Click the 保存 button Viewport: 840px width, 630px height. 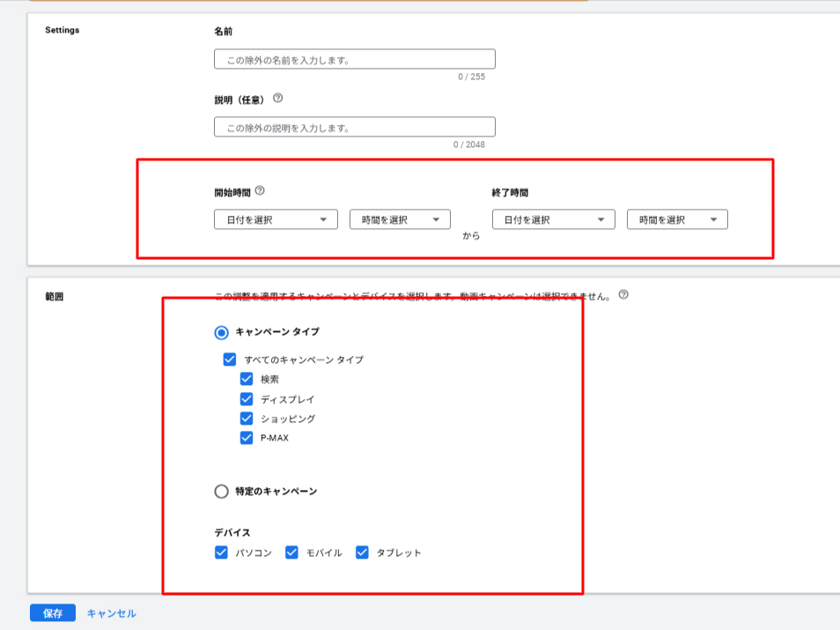(53, 613)
